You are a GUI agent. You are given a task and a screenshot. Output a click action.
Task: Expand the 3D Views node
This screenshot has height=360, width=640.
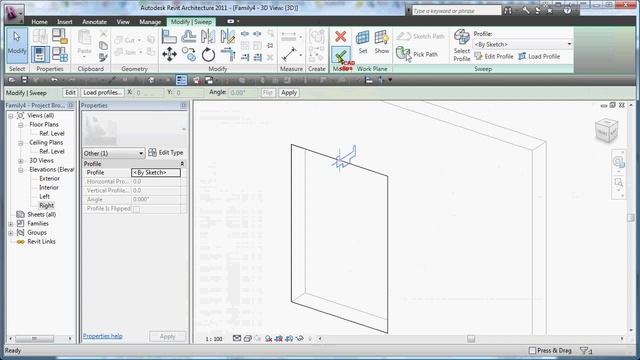(20, 161)
